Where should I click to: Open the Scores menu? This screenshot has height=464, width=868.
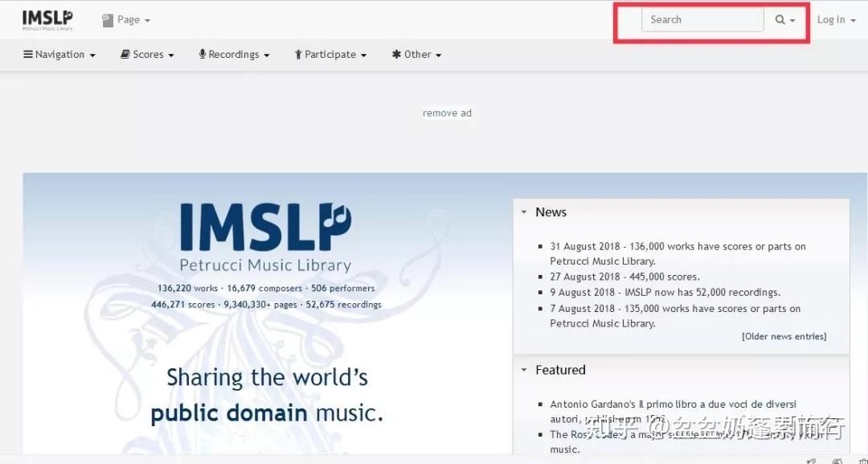[x=147, y=54]
